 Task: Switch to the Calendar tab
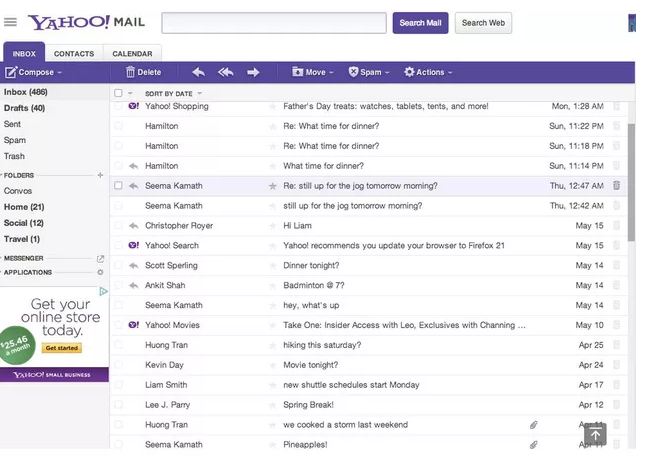click(132, 54)
